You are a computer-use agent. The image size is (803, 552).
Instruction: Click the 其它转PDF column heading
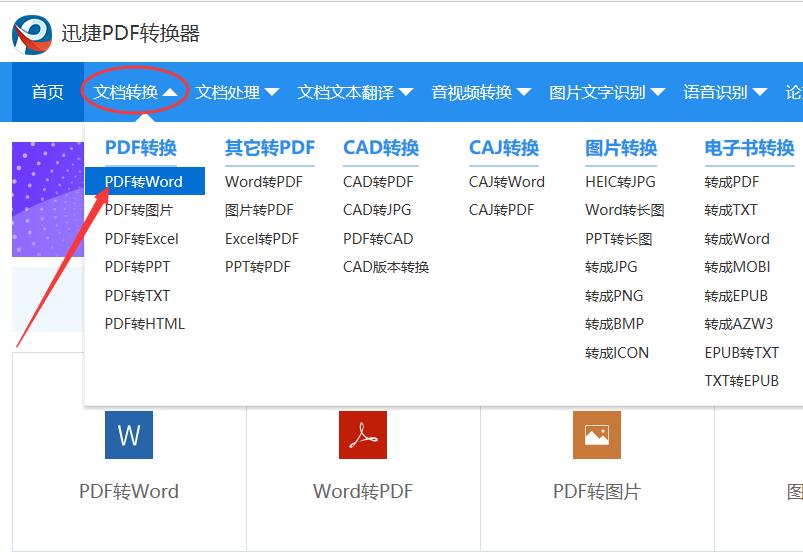click(270, 148)
